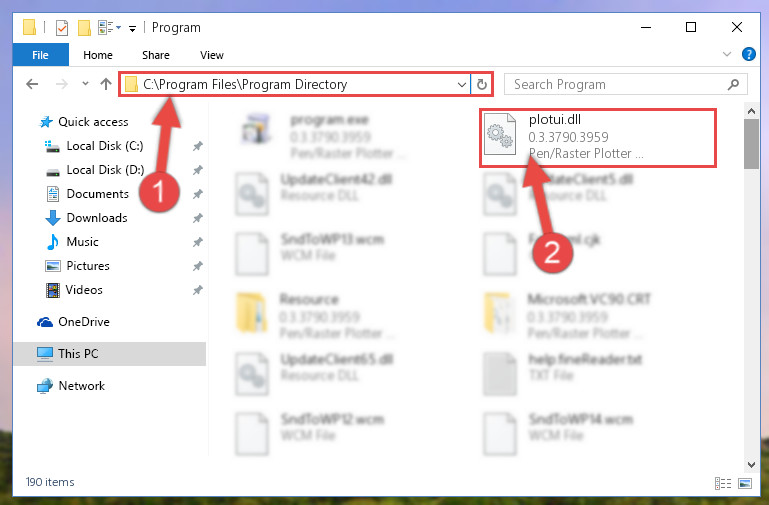Image resolution: width=769 pixels, height=505 pixels.
Task: Open the recent locations dropdown arrow
Action: 85,84
